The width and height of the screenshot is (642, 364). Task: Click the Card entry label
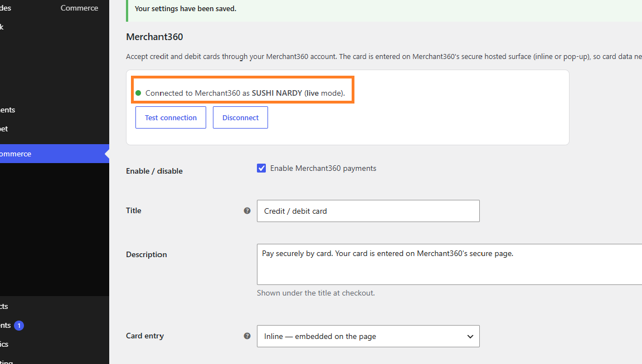[x=145, y=336]
